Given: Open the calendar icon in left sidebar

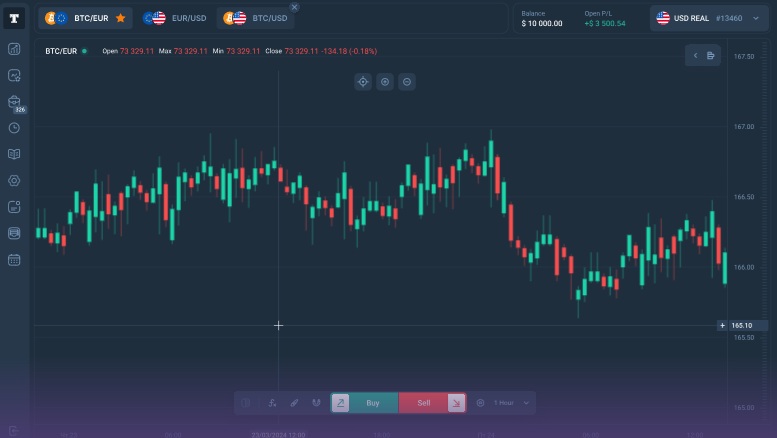Looking at the screenshot, I should 14,260.
